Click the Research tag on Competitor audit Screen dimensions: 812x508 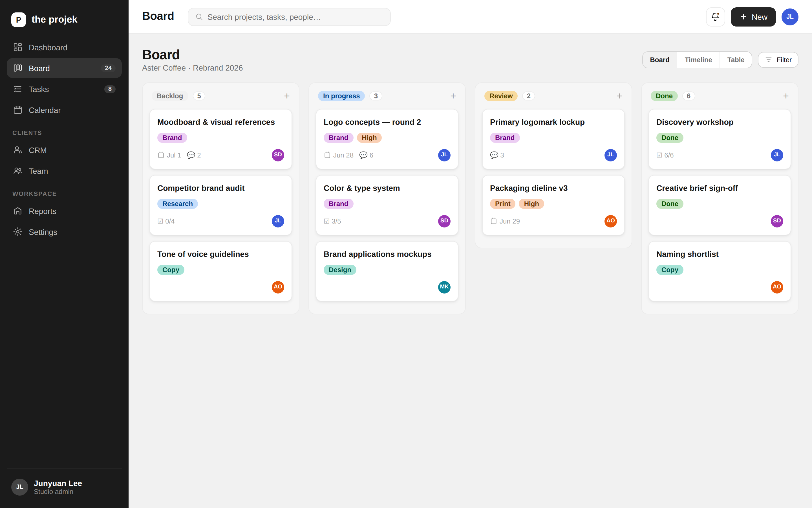178,203
